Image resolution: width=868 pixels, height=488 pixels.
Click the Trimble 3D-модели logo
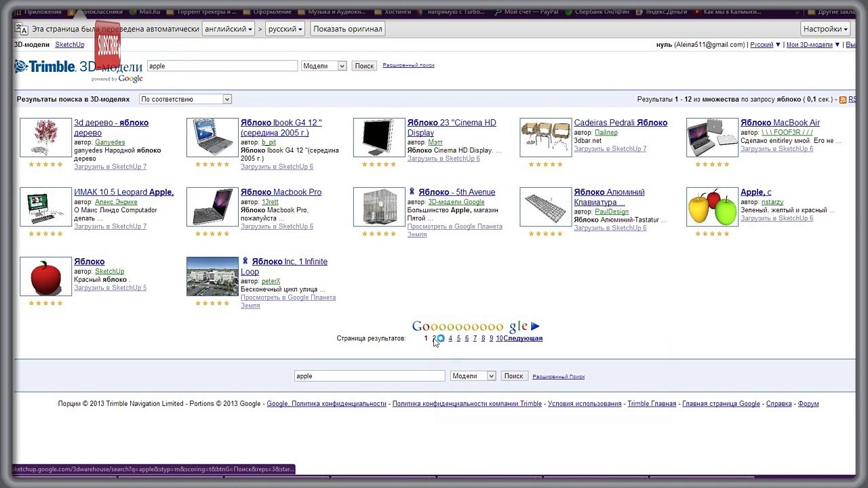[x=78, y=69]
